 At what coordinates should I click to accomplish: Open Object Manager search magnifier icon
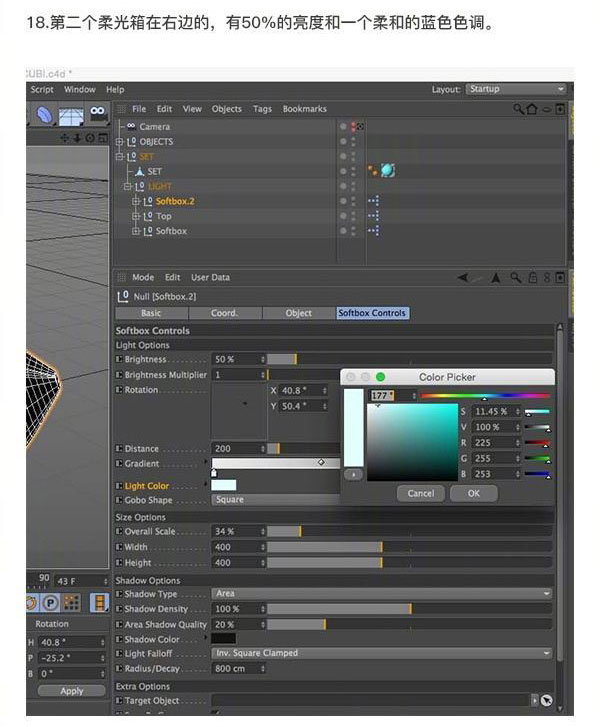click(518, 108)
